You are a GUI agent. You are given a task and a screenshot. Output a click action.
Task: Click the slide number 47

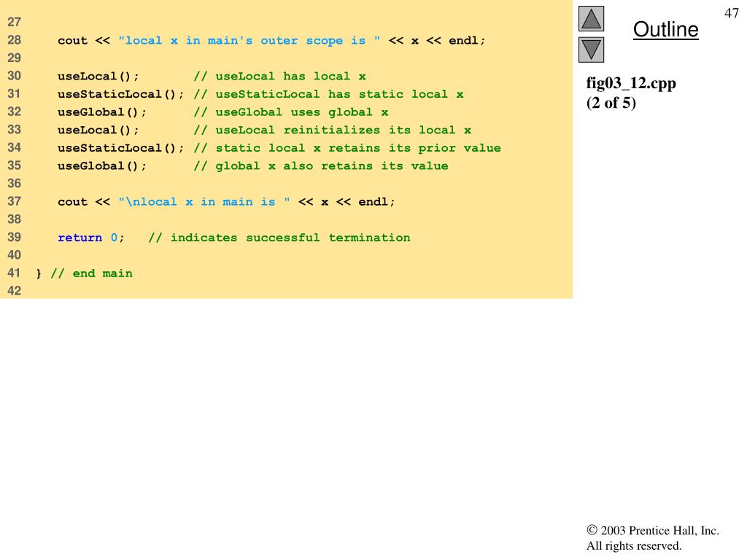[x=731, y=13]
